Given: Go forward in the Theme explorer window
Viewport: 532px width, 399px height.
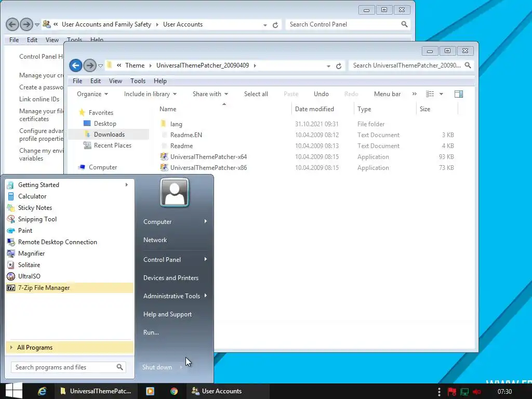Looking at the screenshot, I should tap(89, 65).
